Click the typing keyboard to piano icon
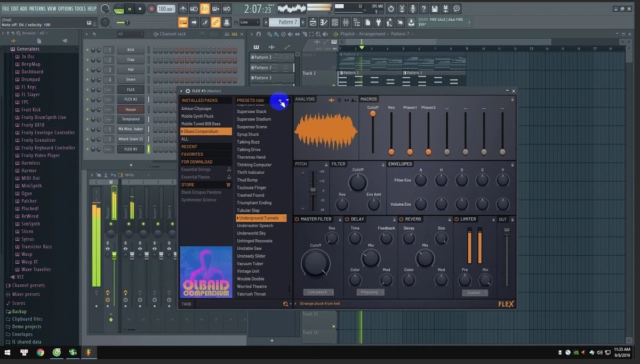The width and height of the screenshot is (640, 364). tap(182, 22)
